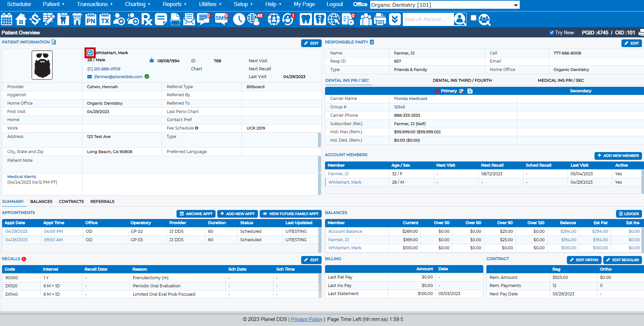
Task: Tick the checkbox beside the search patient box
Action: coord(474,18)
